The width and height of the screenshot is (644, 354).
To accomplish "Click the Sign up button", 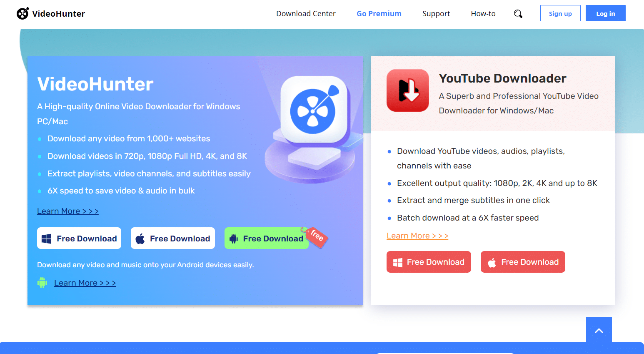I will (560, 13).
